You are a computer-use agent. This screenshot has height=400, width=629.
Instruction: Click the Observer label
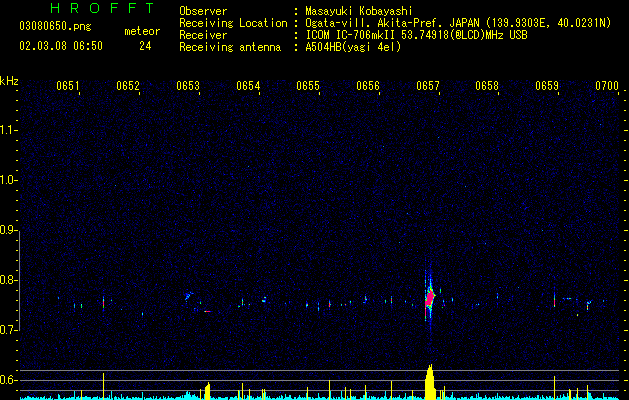pyautogui.click(x=203, y=11)
